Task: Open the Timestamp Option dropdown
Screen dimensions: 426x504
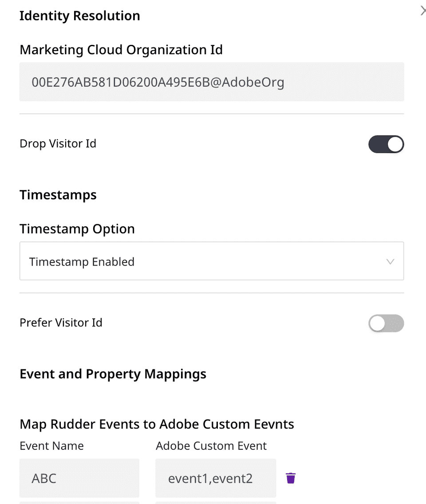Action: tap(212, 261)
